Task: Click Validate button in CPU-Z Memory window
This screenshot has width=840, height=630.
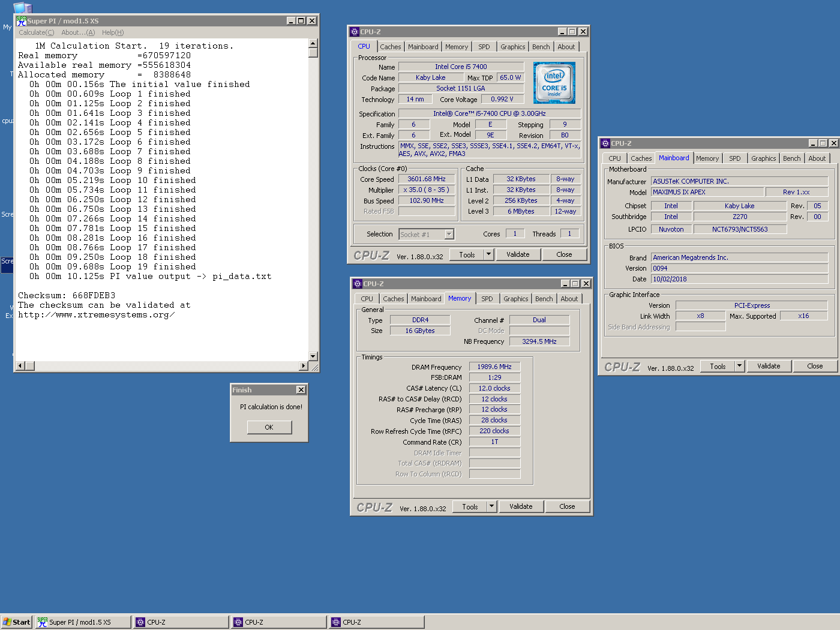Action: coord(521,506)
